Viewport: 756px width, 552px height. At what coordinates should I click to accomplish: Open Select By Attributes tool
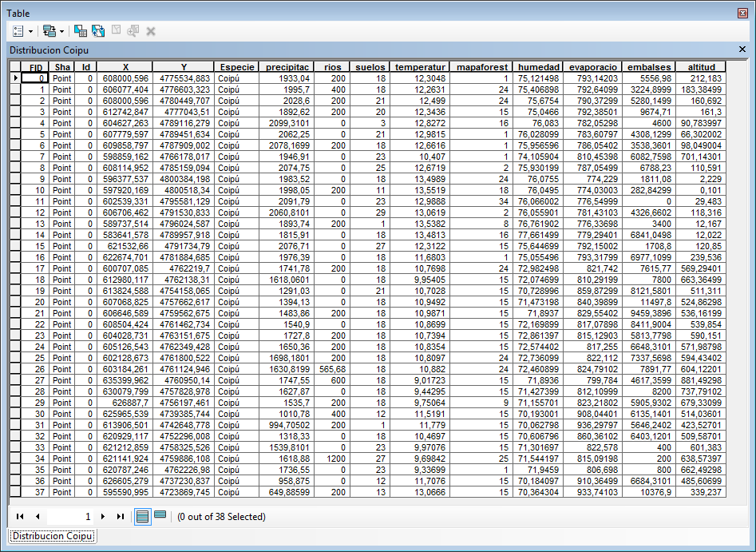(80, 31)
